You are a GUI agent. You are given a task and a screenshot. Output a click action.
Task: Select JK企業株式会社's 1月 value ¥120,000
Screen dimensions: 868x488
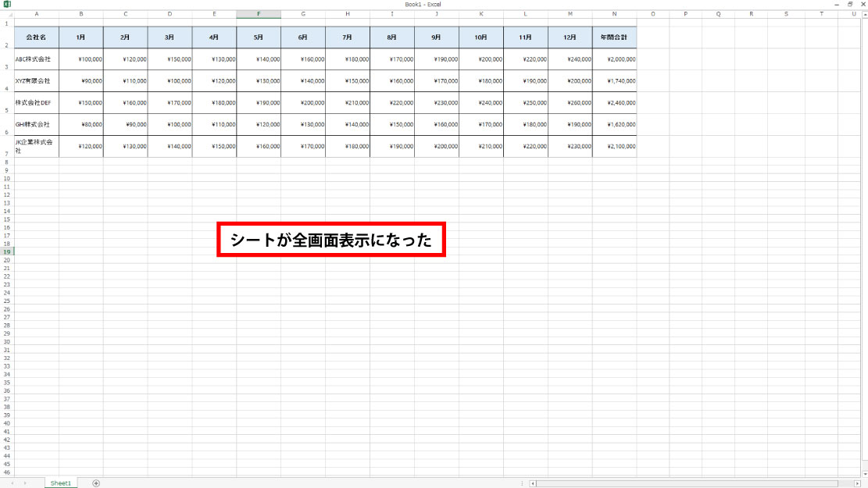pyautogui.click(x=80, y=146)
